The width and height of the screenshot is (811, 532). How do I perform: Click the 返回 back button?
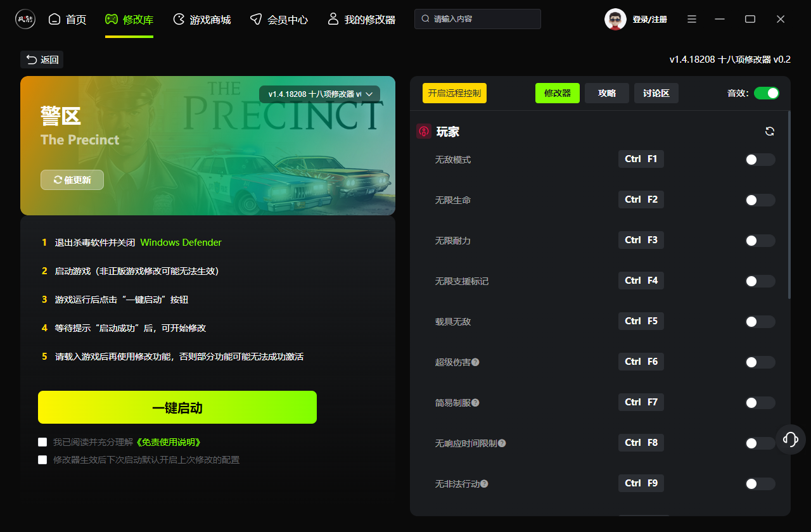point(42,60)
